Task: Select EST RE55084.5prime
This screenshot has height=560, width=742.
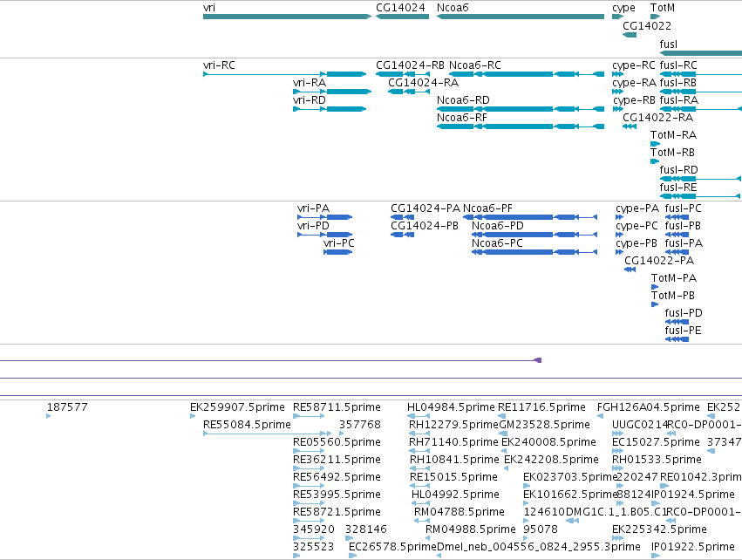Action: click(x=267, y=434)
